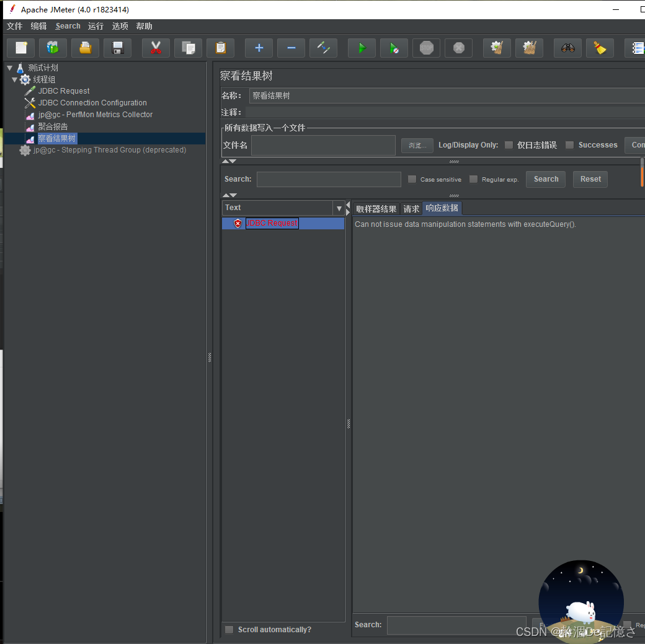Select 聚合报告 listener in tree

[53, 126]
